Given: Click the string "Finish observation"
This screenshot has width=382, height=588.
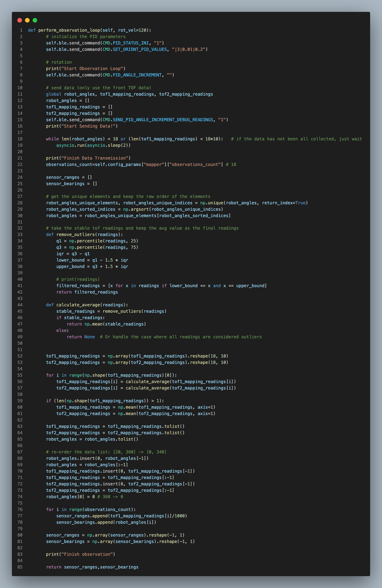Looking at the screenshot, I should (x=87, y=554).
